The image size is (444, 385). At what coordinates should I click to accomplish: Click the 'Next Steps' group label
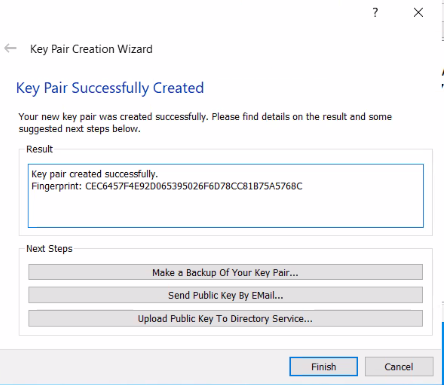49,249
